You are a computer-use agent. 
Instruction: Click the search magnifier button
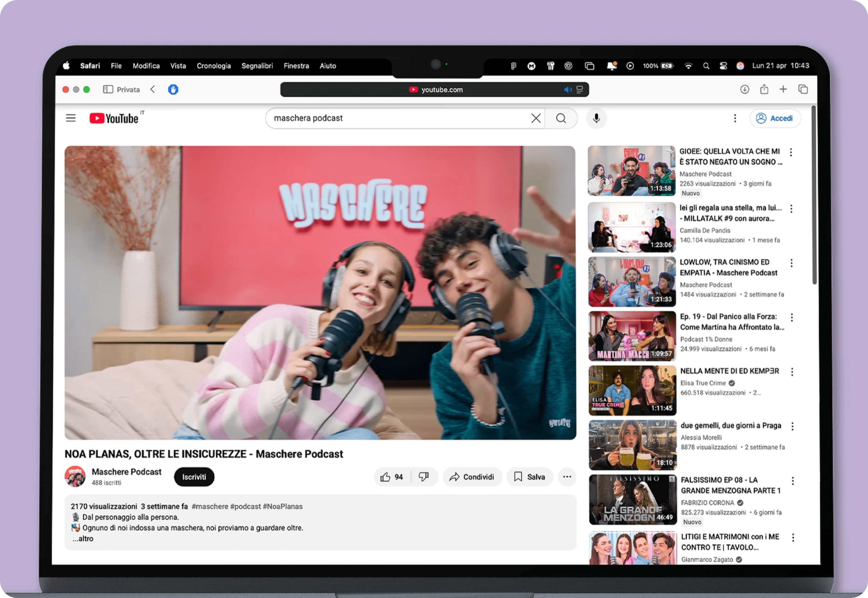561,118
